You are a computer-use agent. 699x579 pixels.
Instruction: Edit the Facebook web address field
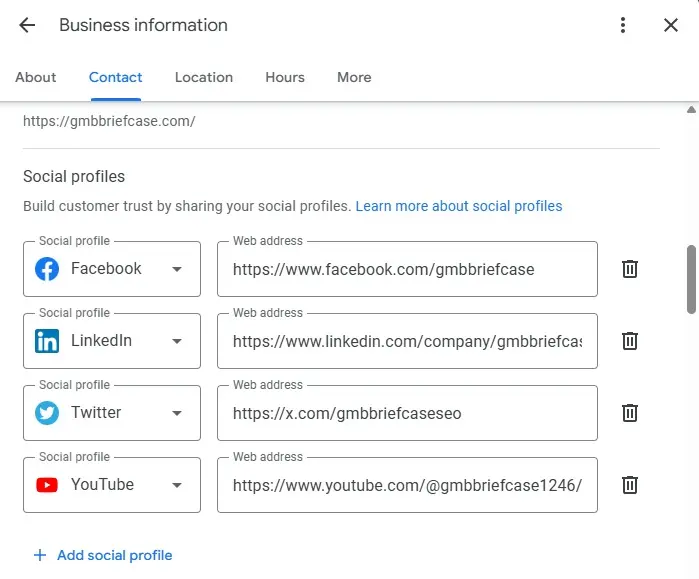coord(407,269)
